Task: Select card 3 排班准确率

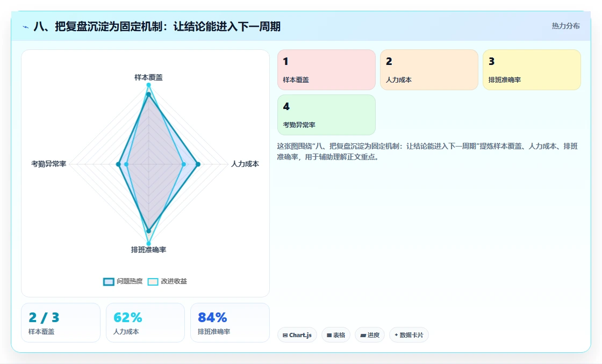Action: pos(532,70)
